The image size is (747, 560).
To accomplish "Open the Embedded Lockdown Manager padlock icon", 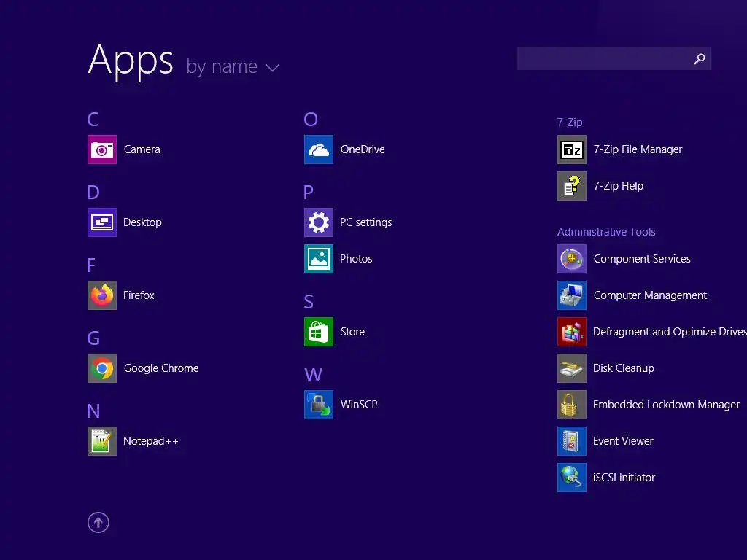I will [572, 405].
